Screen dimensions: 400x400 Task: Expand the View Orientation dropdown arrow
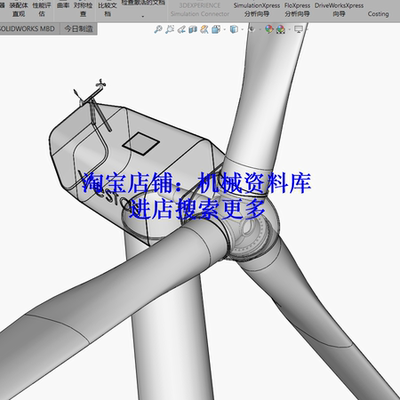point(224,30)
